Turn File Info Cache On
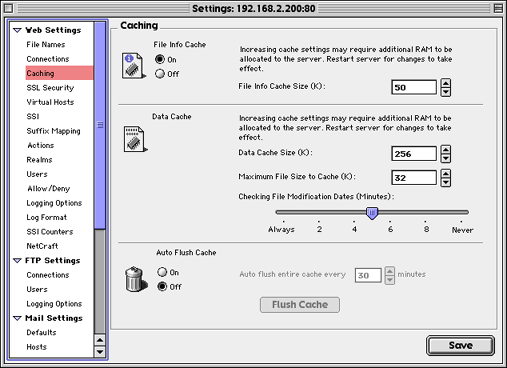This screenshot has width=507, height=368. tap(160, 59)
